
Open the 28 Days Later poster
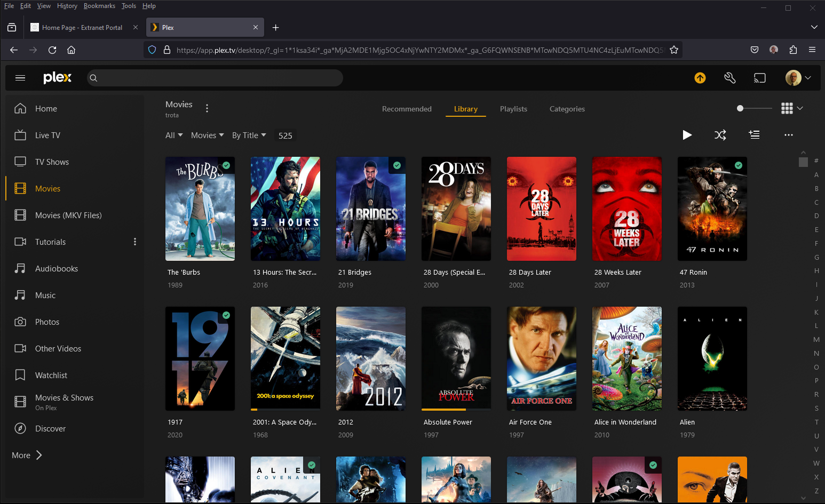pyautogui.click(x=542, y=209)
